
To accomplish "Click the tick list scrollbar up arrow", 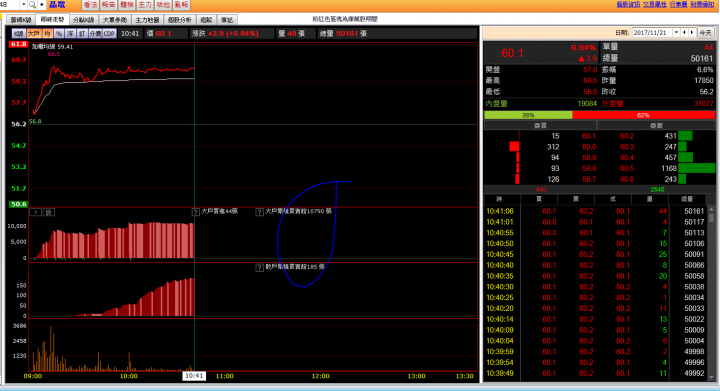I will coord(711,209).
